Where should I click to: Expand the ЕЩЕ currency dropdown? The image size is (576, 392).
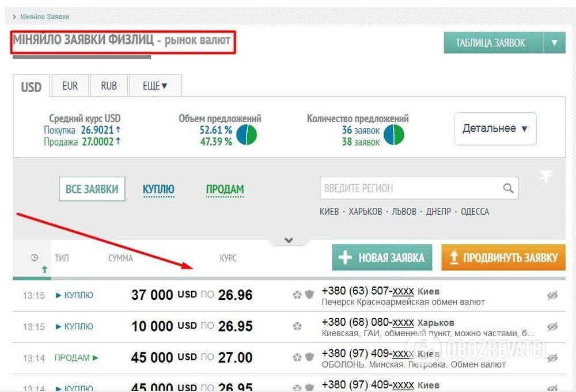[155, 86]
